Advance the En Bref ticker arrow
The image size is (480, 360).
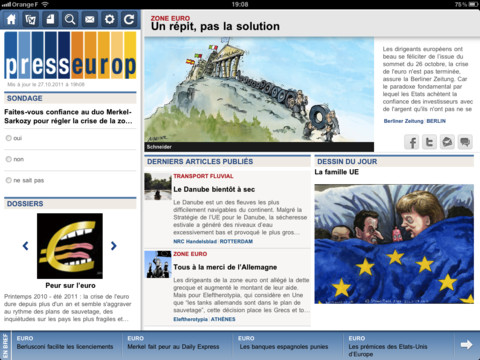(466, 345)
